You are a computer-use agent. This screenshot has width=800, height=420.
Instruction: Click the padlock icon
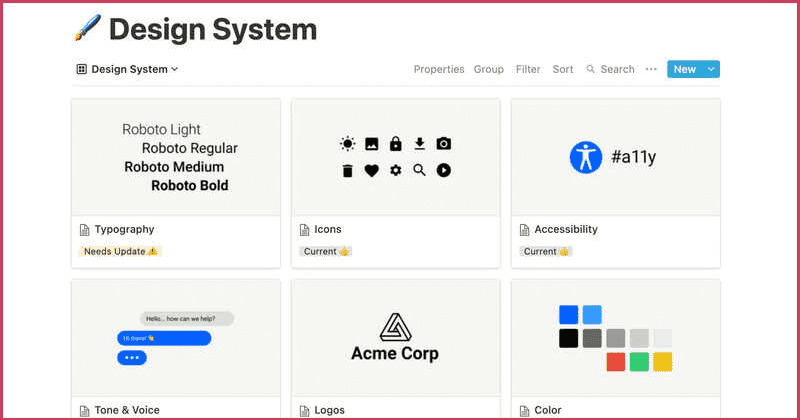point(395,144)
